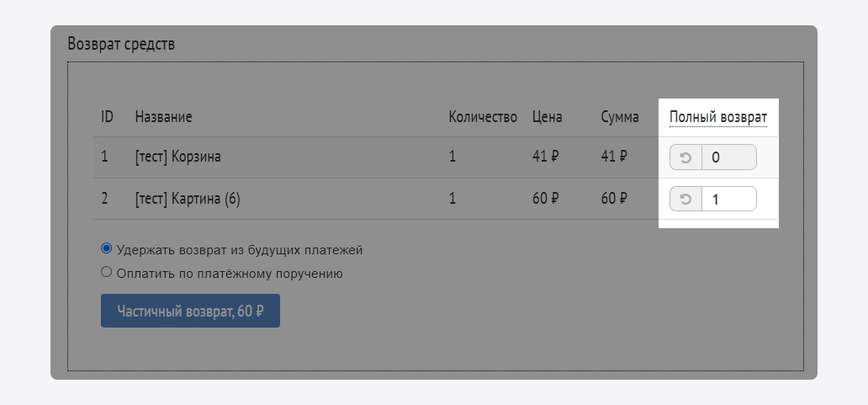Click the "Цена" column header
868x405 pixels.
point(547,117)
